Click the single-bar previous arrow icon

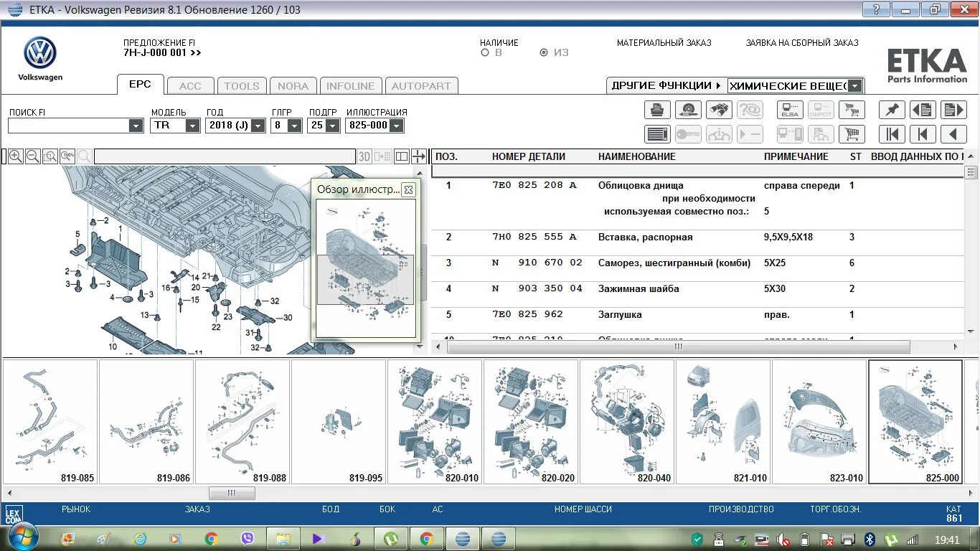click(x=923, y=134)
